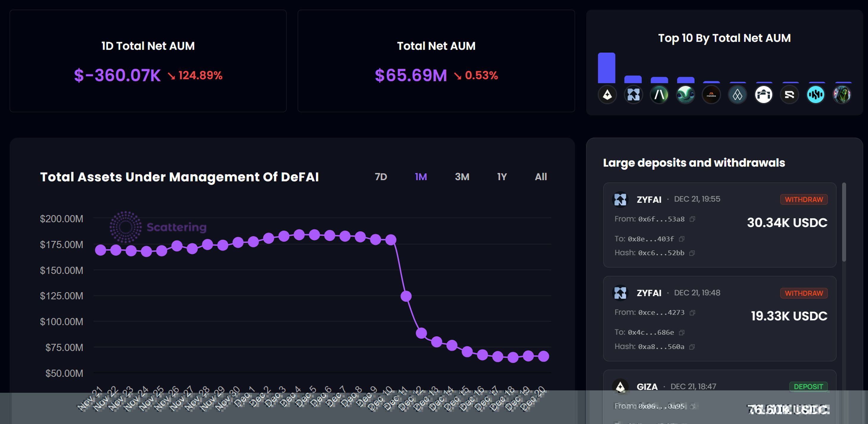868x424 pixels.
Task: Click the hooded green alien avatar
Action: coord(842,95)
